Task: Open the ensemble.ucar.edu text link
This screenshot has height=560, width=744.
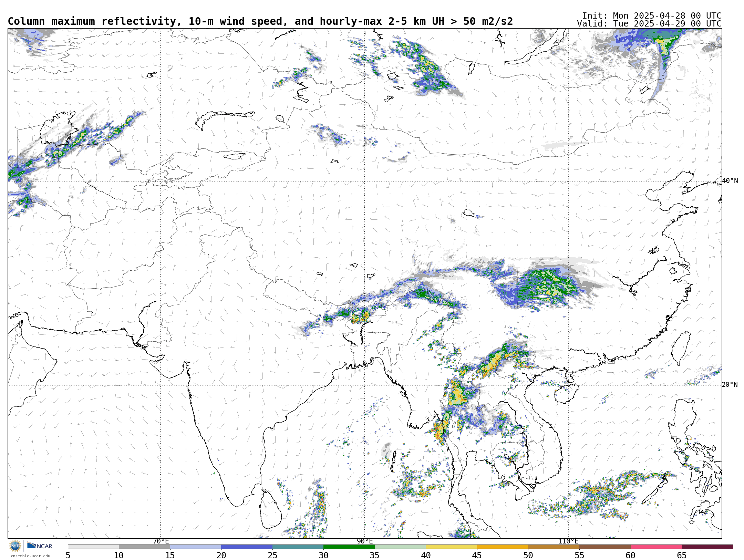Action: [x=30, y=556]
